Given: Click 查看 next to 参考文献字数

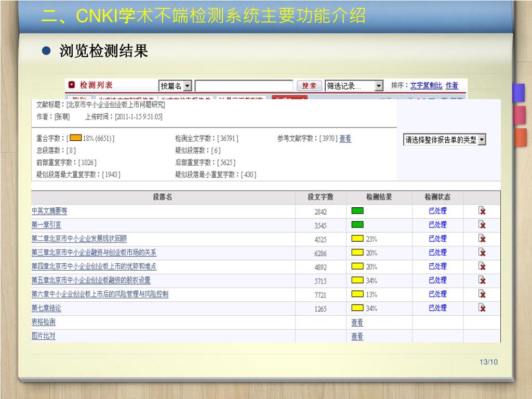Looking at the screenshot, I should point(345,138).
